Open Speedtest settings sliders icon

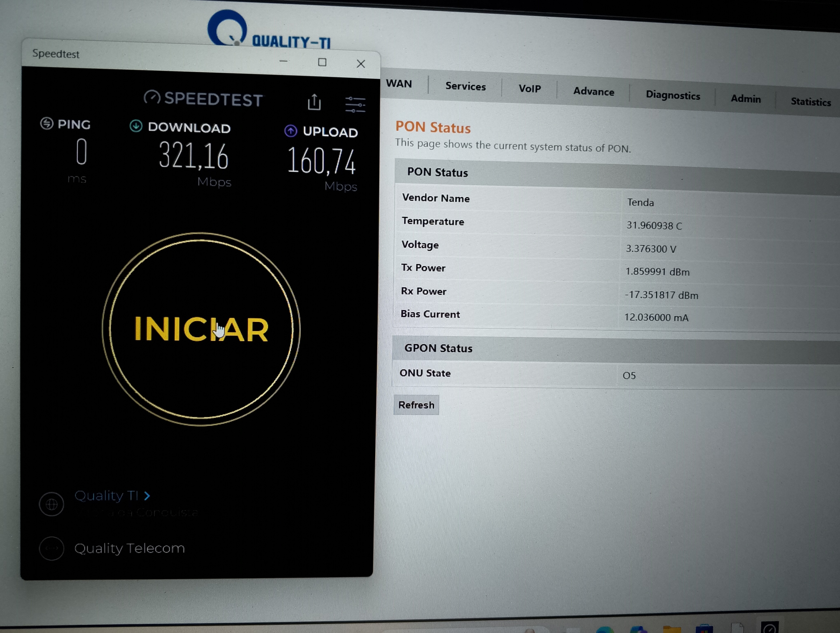click(355, 104)
